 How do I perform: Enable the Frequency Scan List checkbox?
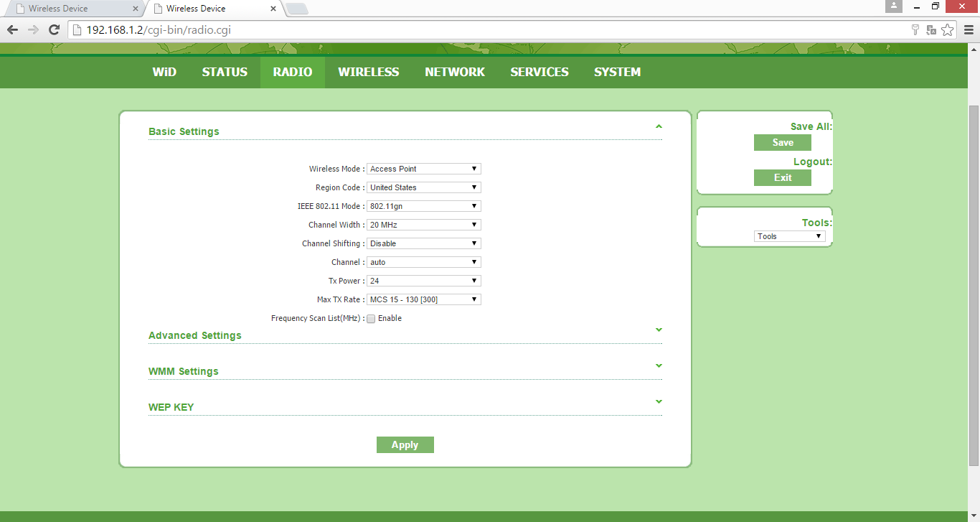[371, 318]
